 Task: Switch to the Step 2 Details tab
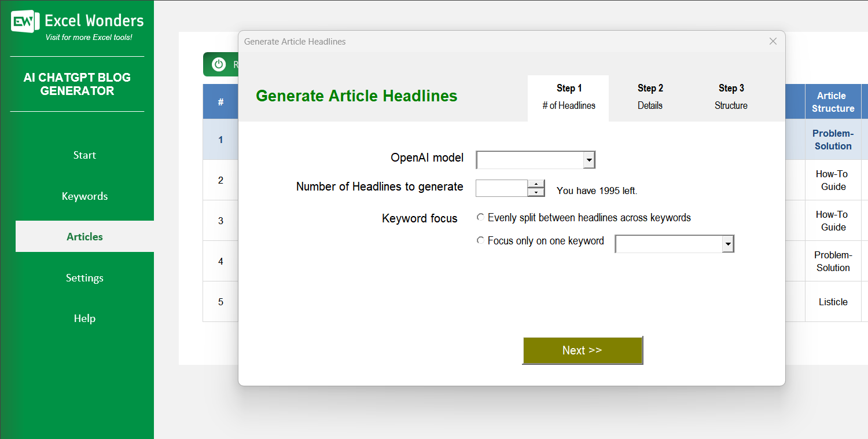[650, 97]
